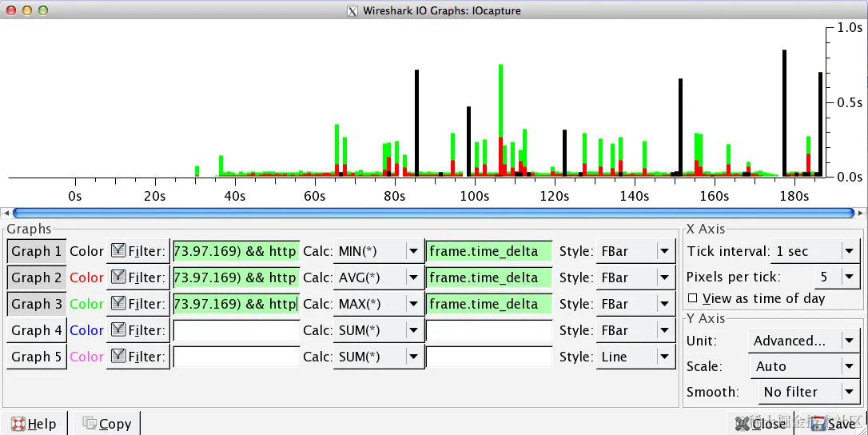
Task: Click the yellow minimize window button
Action: (x=26, y=10)
